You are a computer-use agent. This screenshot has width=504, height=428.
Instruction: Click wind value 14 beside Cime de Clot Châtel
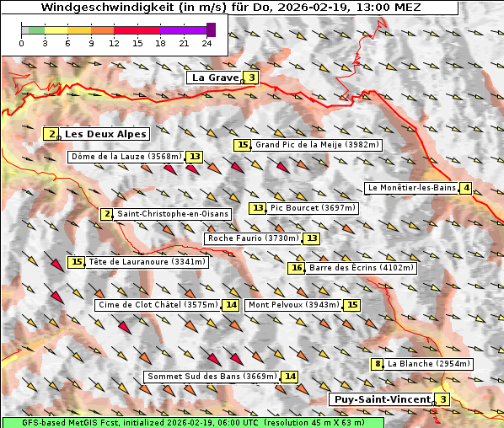pyautogui.click(x=231, y=305)
